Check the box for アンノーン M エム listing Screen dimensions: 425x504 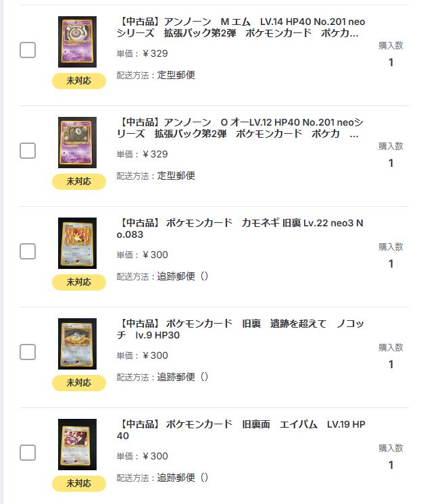click(28, 50)
